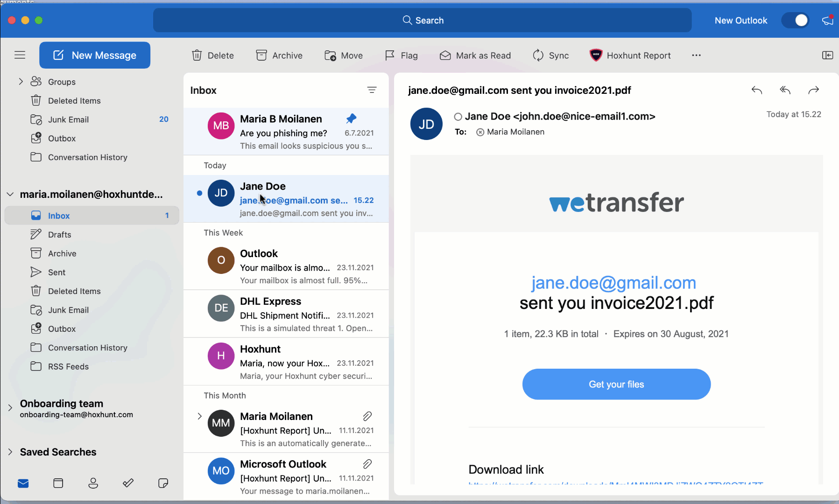The height and width of the screenshot is (504, 839).
Task: Open the Notes icon in bottom bar
Action: click(163, 483)
